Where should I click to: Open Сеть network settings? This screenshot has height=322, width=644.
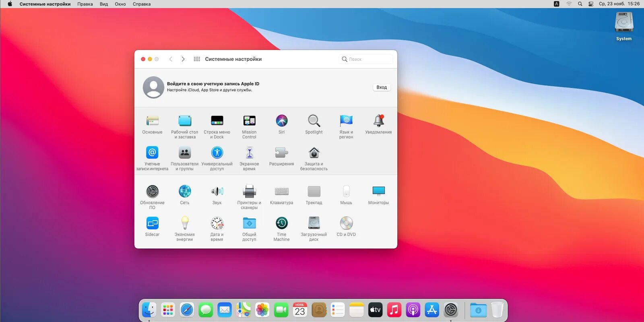point(185,195)
